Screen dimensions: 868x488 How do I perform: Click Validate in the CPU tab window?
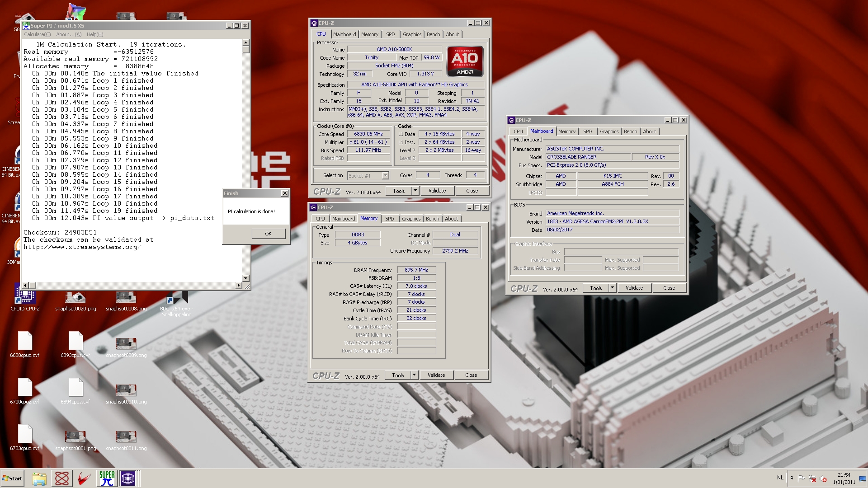[x=437, y=191]
